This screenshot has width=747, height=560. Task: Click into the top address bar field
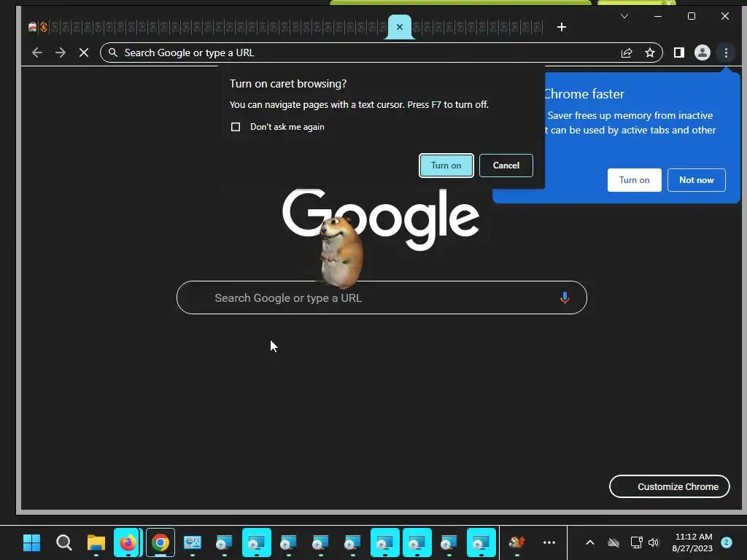coord(381,52)
